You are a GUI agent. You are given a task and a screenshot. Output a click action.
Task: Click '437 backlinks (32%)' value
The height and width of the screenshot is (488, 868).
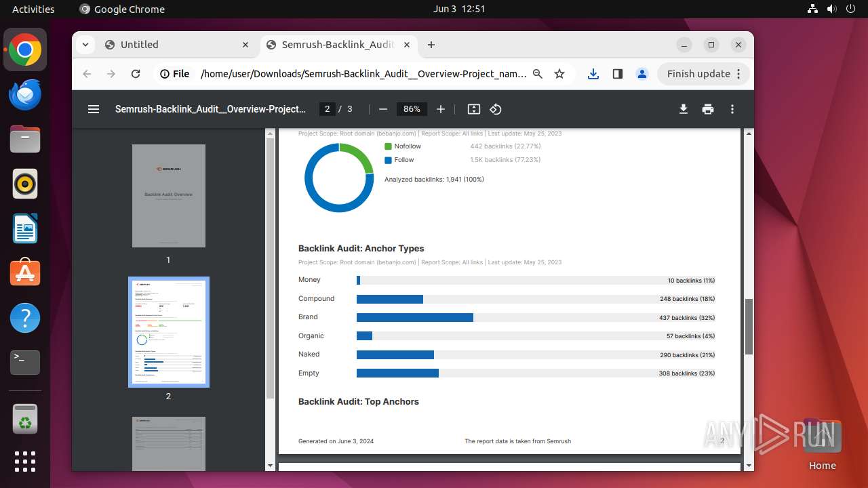688,318
